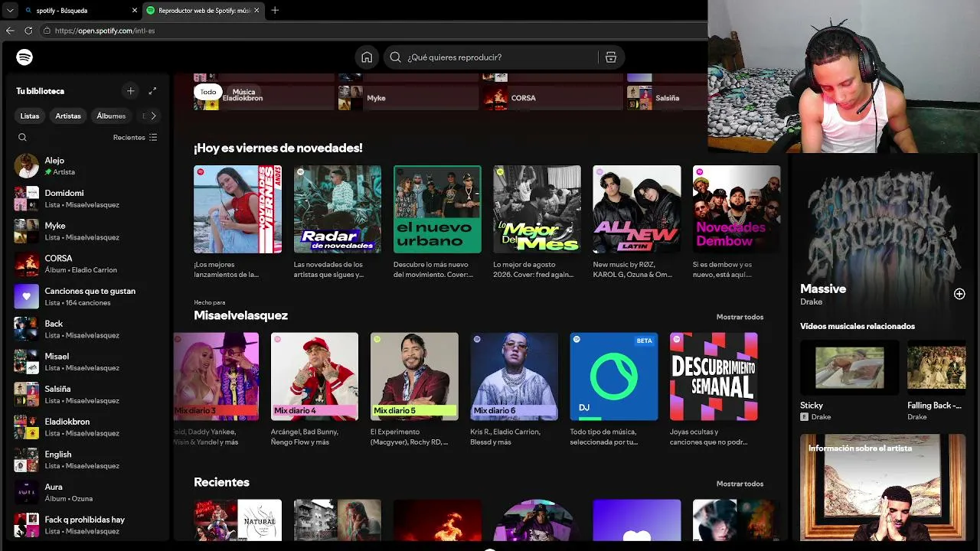
Task: Click the search magnifier icon in top bar
Action: (395, 57)
